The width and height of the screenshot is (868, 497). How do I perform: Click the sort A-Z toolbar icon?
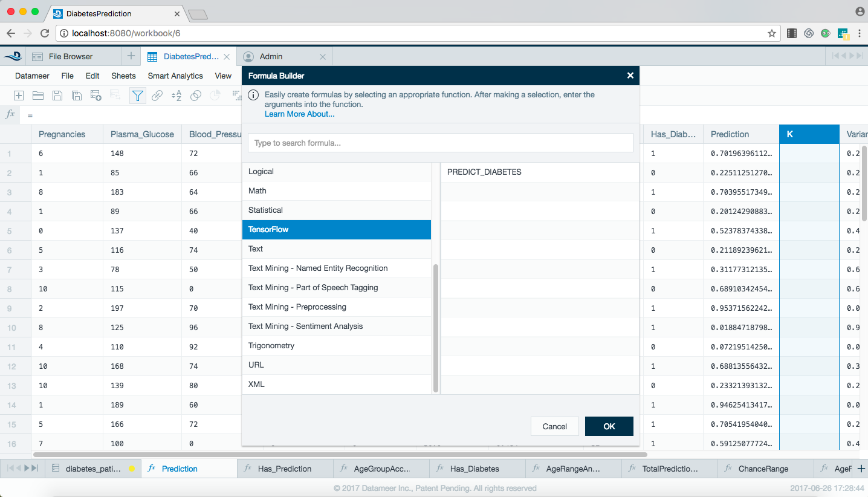[177, 96]
